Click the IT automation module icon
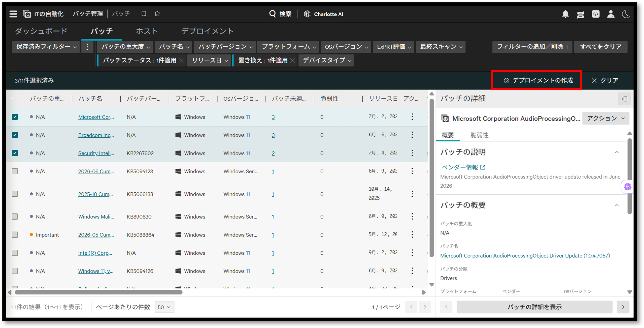Screen dimensions: 644x328 click(27, 14)
